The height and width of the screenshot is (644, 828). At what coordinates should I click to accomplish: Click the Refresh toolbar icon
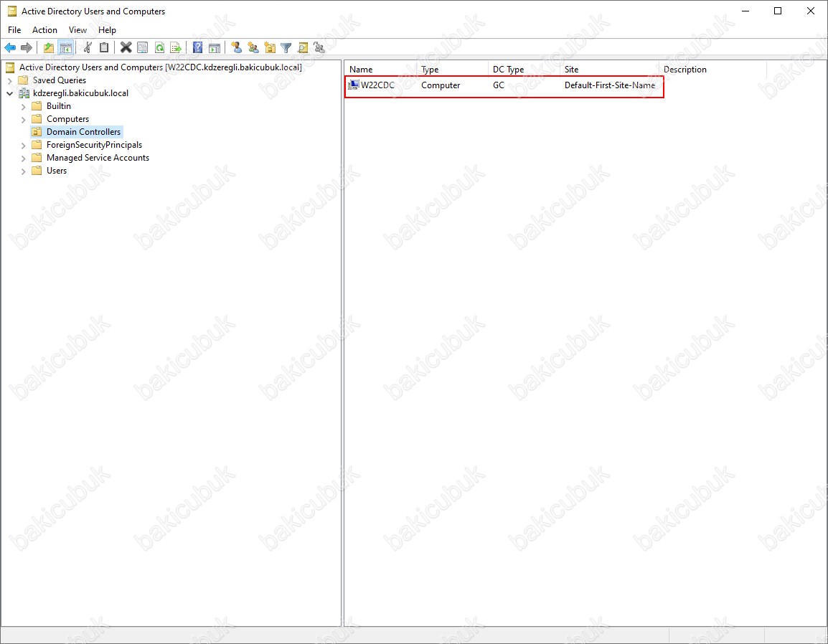tap(159, 48)
